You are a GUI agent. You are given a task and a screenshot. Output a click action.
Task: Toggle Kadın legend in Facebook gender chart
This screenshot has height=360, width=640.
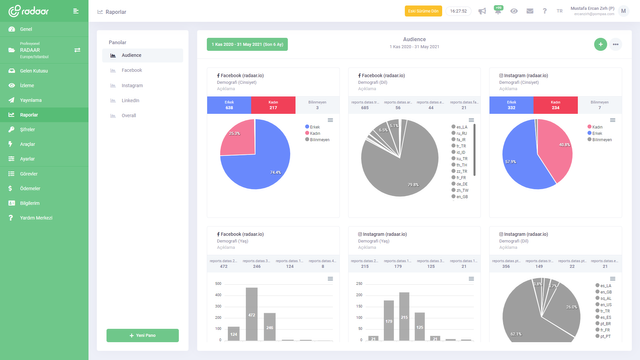(312, 133)
